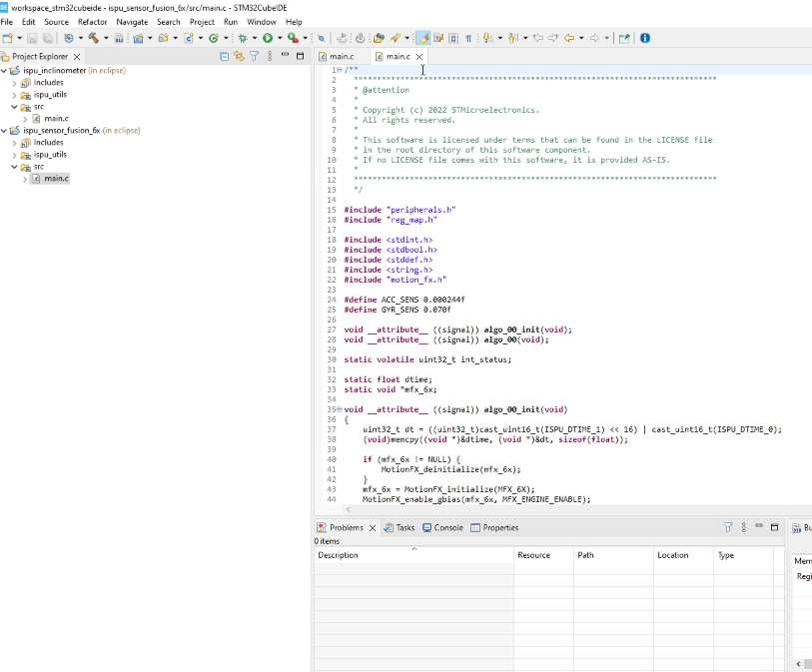Close the Project Explorer tab
The width and height of the screenshot is (812, 672).
point(77,57)
